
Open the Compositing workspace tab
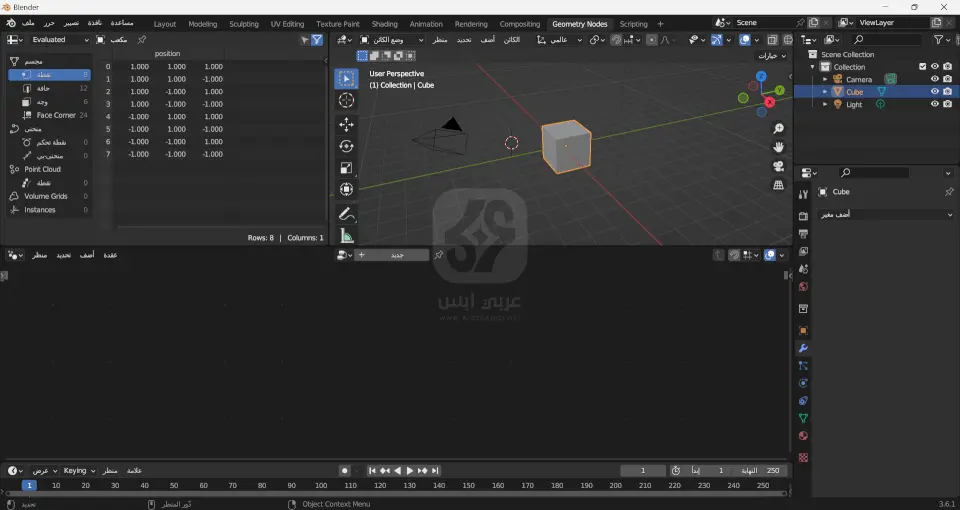click(520, 24)
